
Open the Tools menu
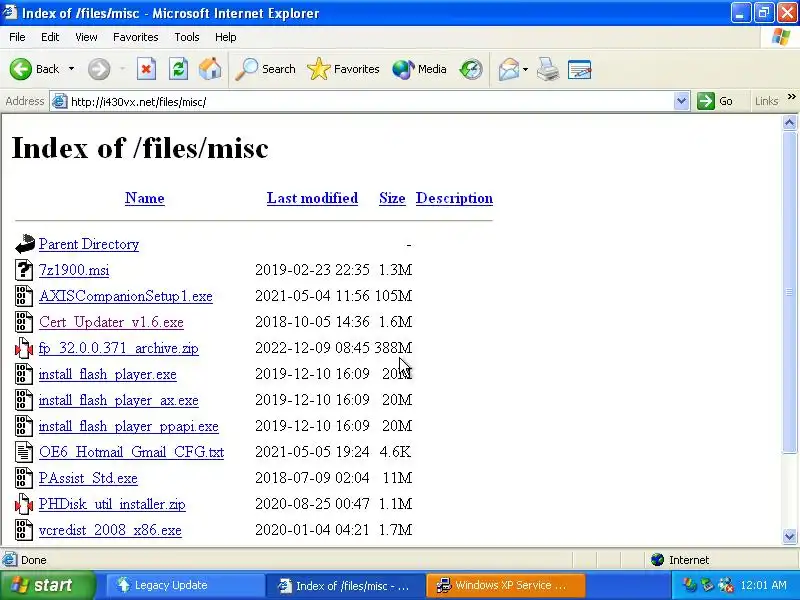click(x=187, y=37)
